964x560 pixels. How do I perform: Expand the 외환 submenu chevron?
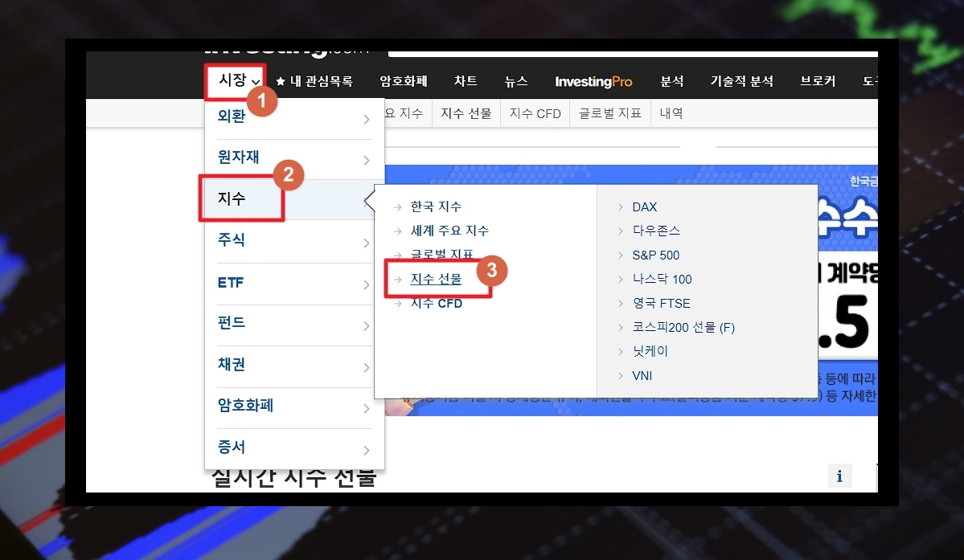367,119
